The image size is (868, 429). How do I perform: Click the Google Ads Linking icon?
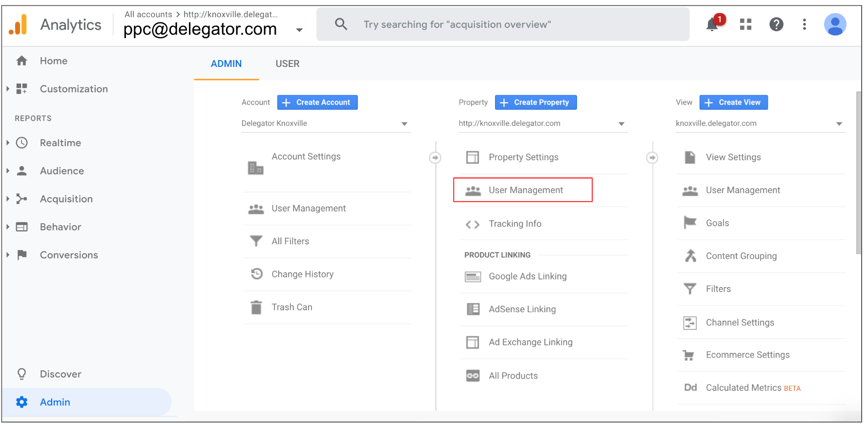[473, 277]
